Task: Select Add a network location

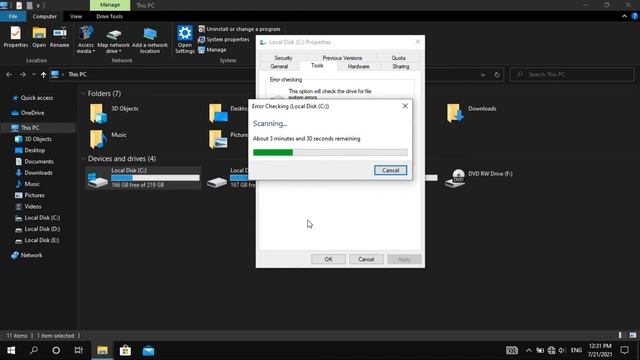Action: coord(150,39)
